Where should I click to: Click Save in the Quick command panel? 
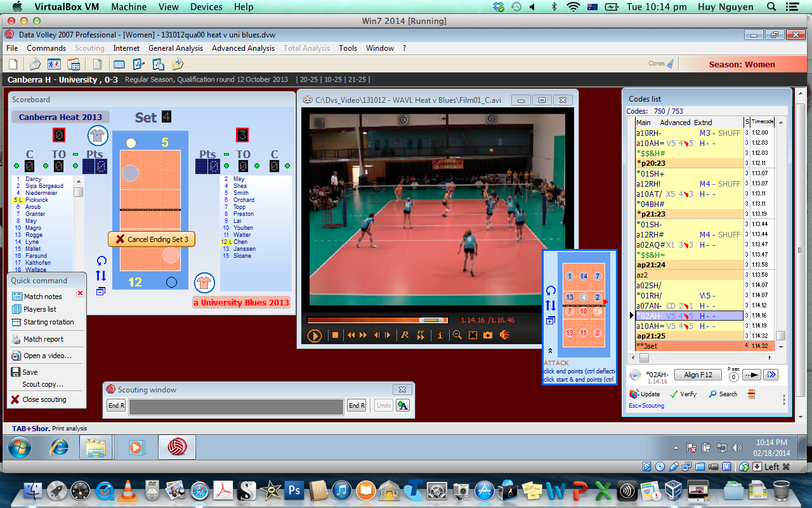[x=24, y=372]
